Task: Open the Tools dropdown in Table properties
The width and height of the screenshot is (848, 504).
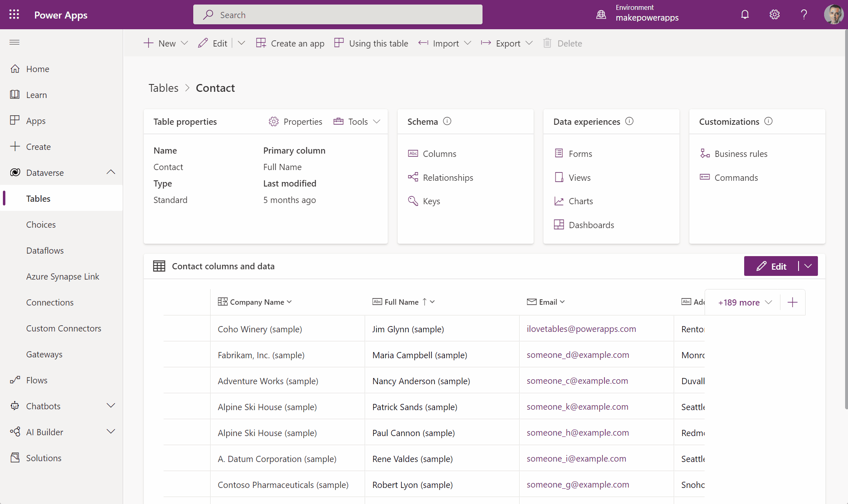Action: tap(357, 121)
